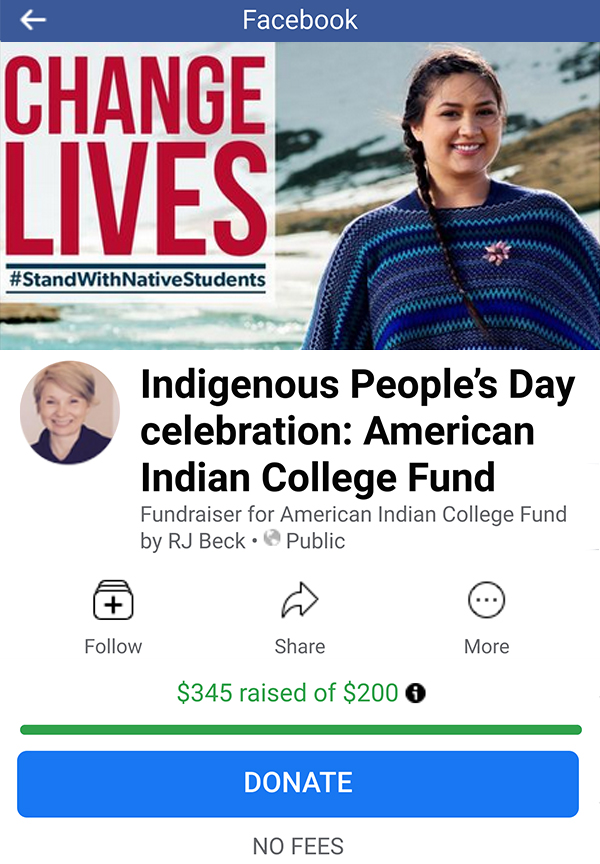The image size is (600, 864).
Task: Click the Follow label
Action: (113, 646)
